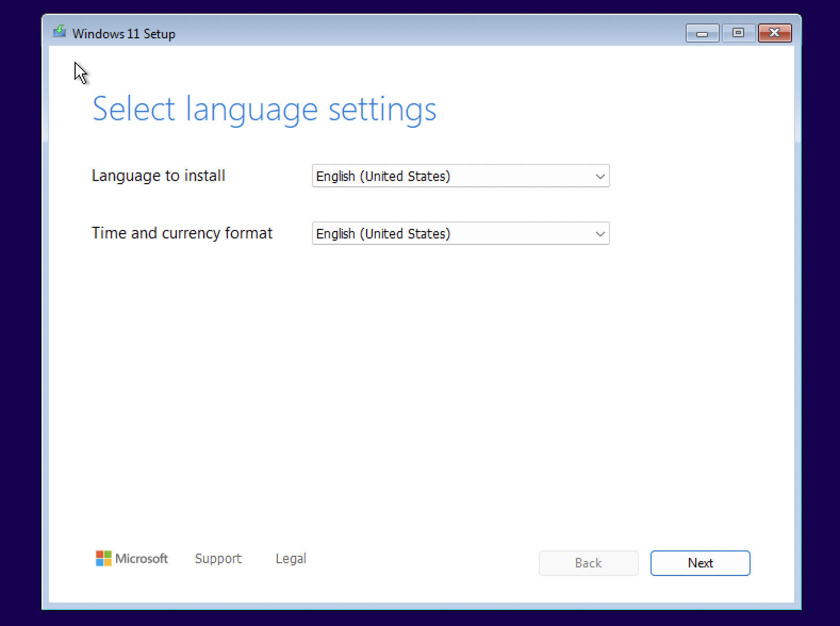The height and width of the screenshot is (626, 840).
Task: Click the Windows 11 Setup title icon
Action: (59, 32)
